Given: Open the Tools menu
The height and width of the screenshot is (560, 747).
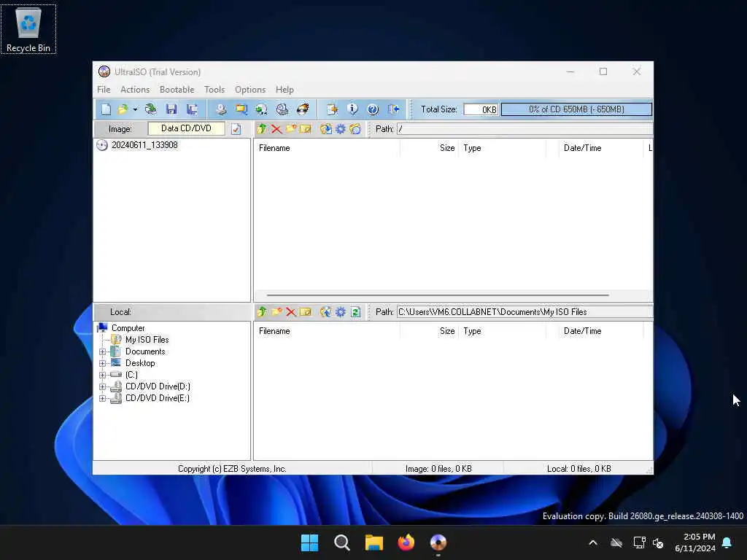Looking at the screenshot, I should tap(214, 90).
